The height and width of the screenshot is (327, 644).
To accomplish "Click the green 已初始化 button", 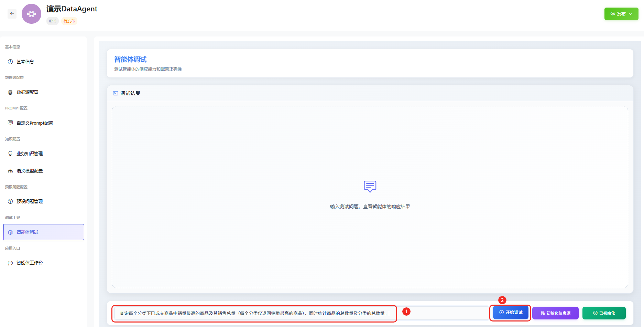I will (x=604, y=313).
